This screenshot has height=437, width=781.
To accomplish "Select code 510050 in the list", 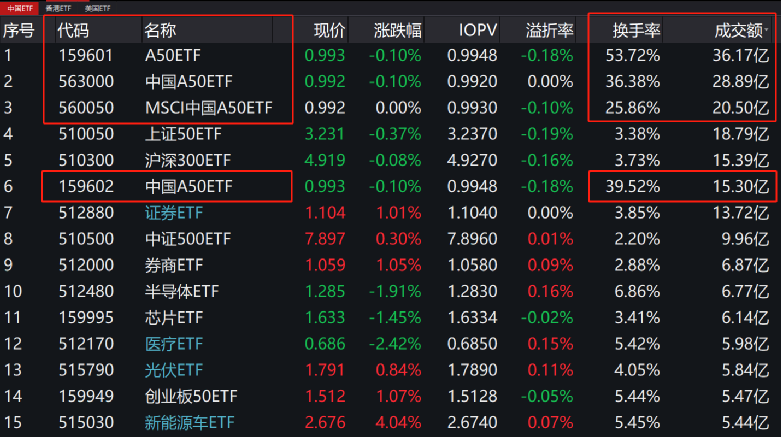I will click(x=86, y=134).
